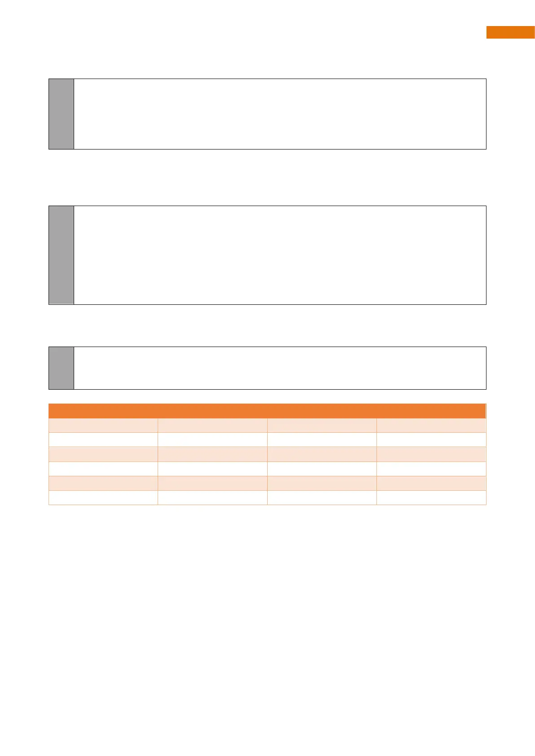Click the solid orange table header row
The image size is (535, 756).
[x=267, y=411]
